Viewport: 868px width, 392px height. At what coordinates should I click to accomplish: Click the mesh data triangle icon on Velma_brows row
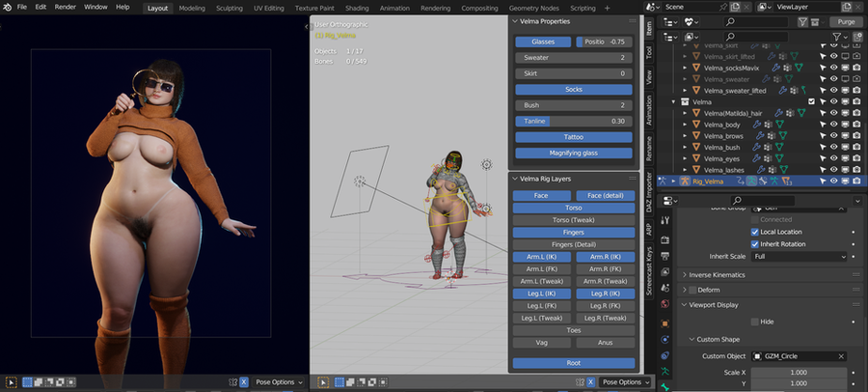coord(782,136)
